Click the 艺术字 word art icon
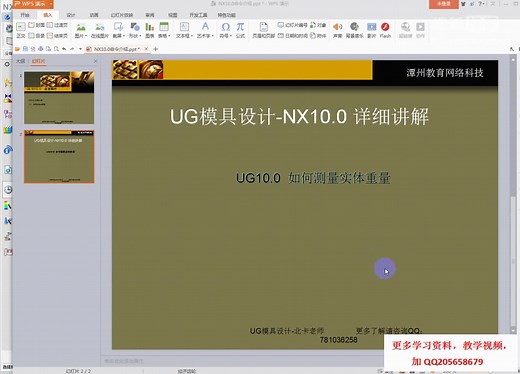 [x=205, y=27]
